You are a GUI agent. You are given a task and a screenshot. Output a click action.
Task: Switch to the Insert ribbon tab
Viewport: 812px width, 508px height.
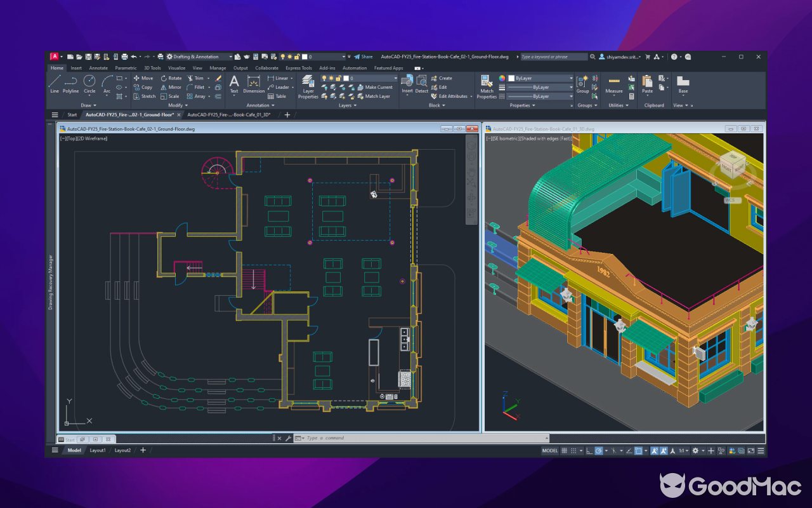tap(75, 67)
